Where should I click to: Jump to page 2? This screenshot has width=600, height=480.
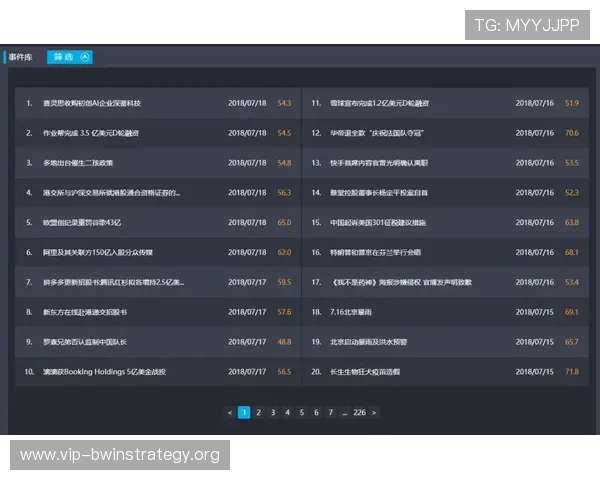pos(259,413)
